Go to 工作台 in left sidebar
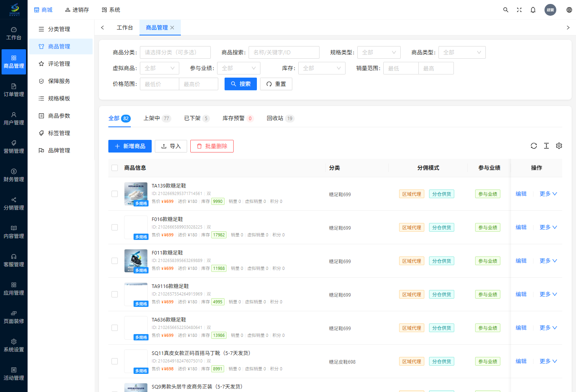576x392 pixels. (14, 33)
